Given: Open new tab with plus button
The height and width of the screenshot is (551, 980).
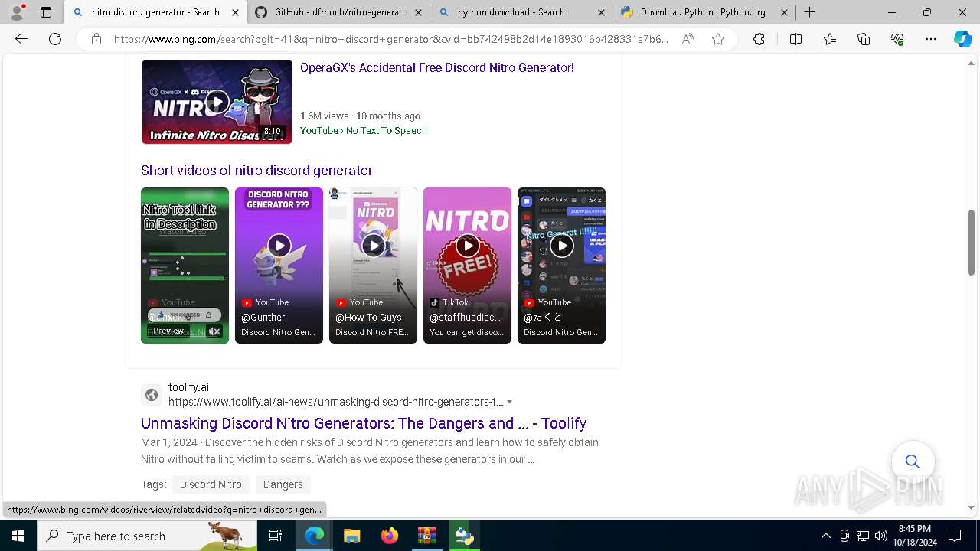Looking at the screenshot, I should (x=809, y=12).
